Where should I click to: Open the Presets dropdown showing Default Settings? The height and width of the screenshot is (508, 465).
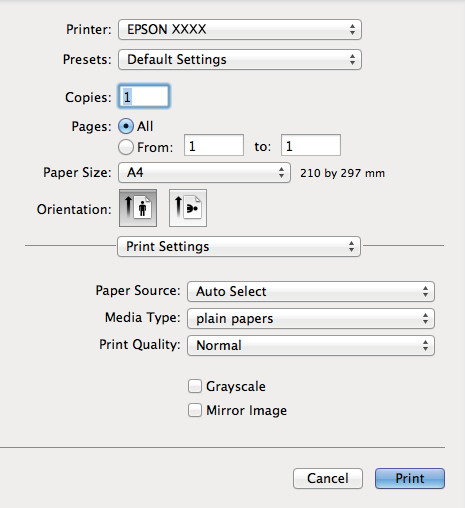[x=240, y=60]
